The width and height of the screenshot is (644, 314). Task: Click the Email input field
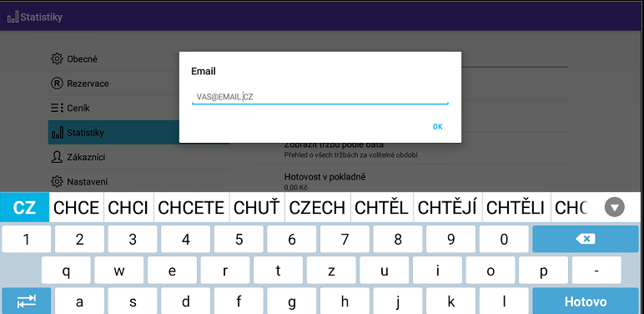coord(320,98)
